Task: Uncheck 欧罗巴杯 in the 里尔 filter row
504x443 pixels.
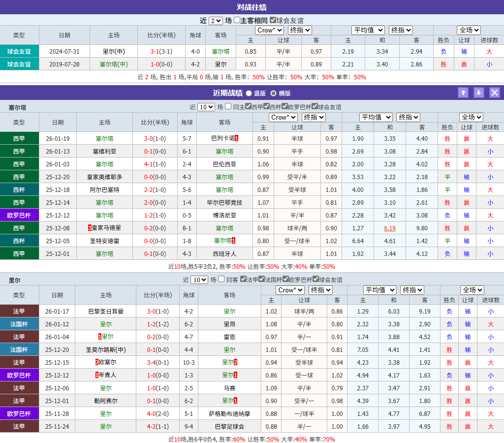Action: coord(285,280)
